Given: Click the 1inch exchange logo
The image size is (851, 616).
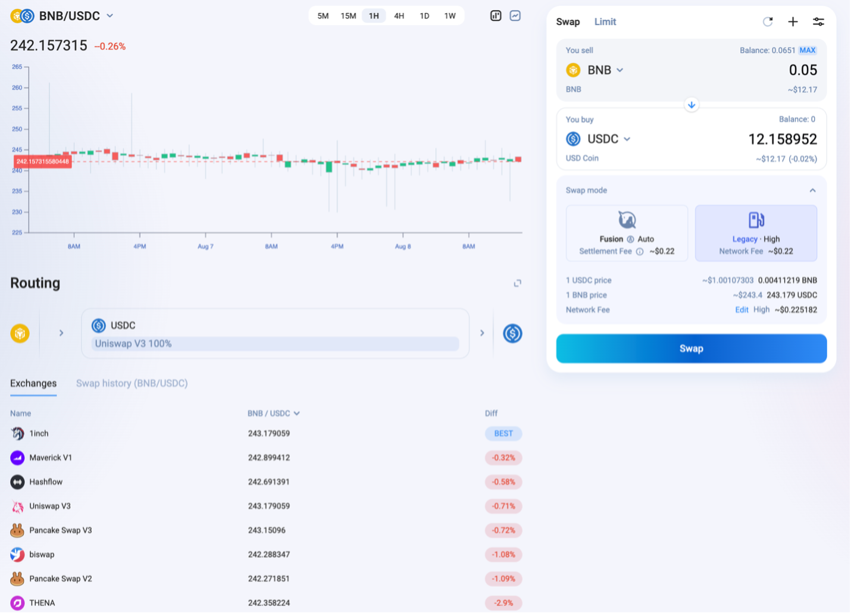Looking at the screenshot, I should coord(17,434).
